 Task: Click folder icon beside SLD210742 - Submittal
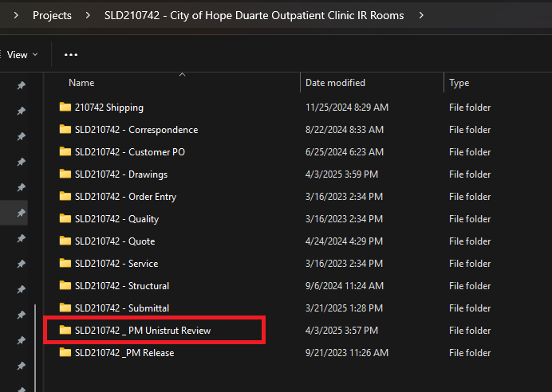point(65,308)
